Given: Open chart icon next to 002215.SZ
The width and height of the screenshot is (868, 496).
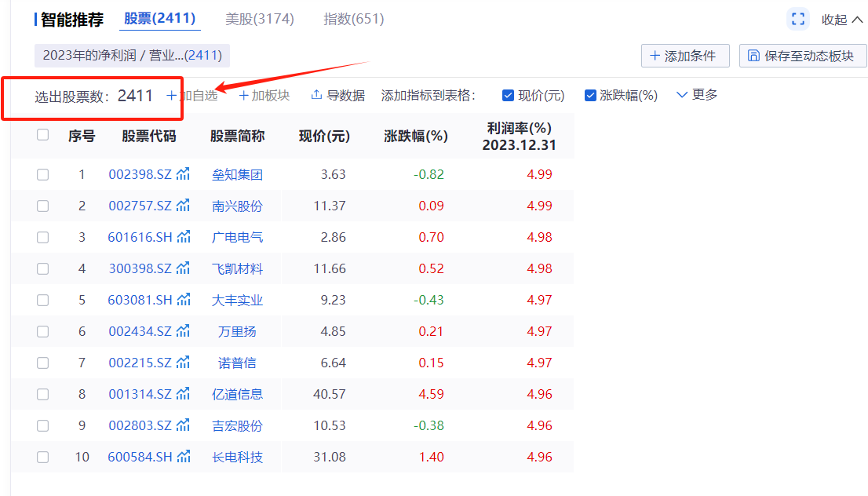Looking at the screenshot, I should point(183,363).
